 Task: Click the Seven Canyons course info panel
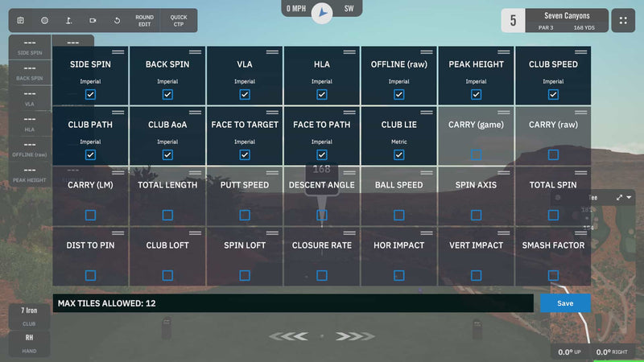[x=567, y=21]
